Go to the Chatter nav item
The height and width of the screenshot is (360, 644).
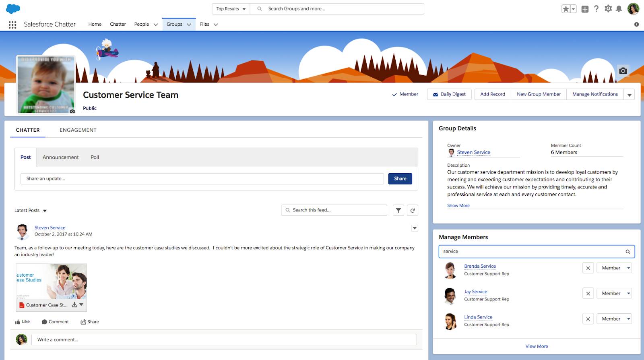click(118, 24)
